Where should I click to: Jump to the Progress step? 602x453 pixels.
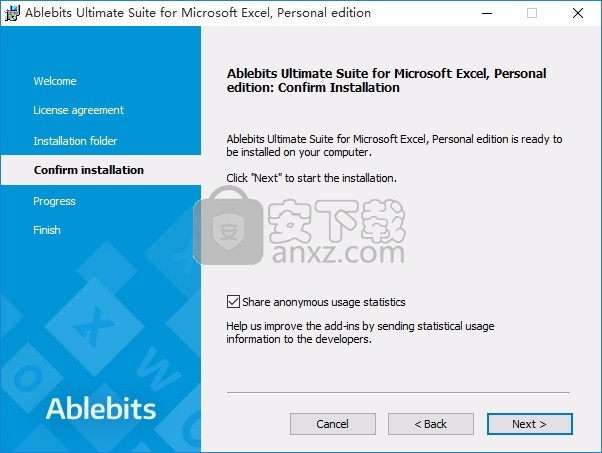[x=54, y=201]
